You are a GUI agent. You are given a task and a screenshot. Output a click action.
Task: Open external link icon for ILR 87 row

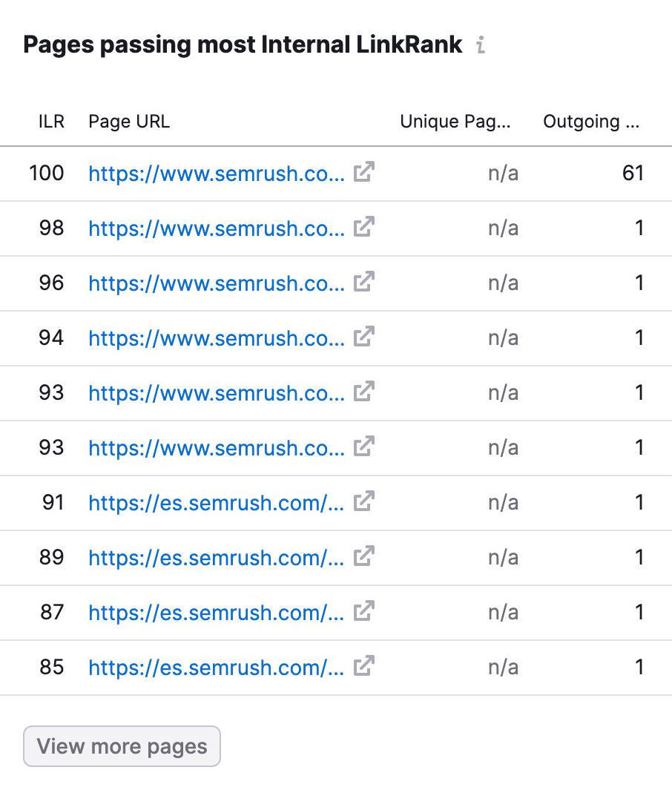point(363,611)
